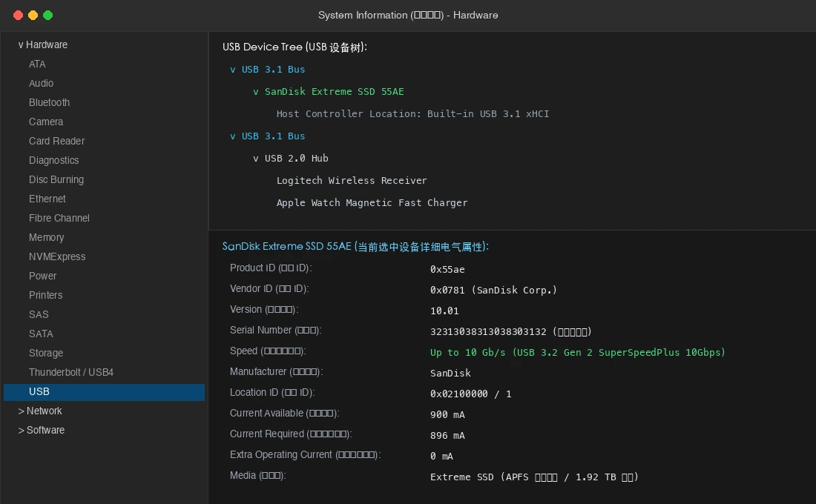The image size is (816, 504).
Task: Close the System Information window
Action: (19, 15)
